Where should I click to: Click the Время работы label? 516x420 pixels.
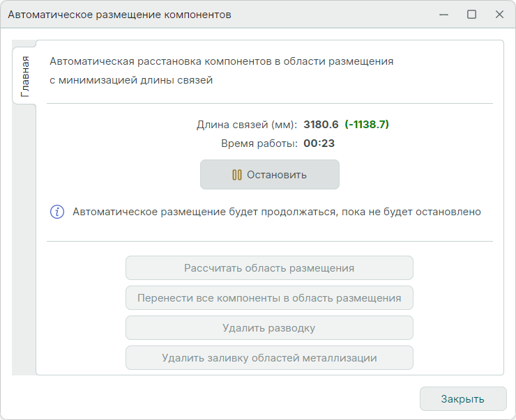click(x=259, y=143)
